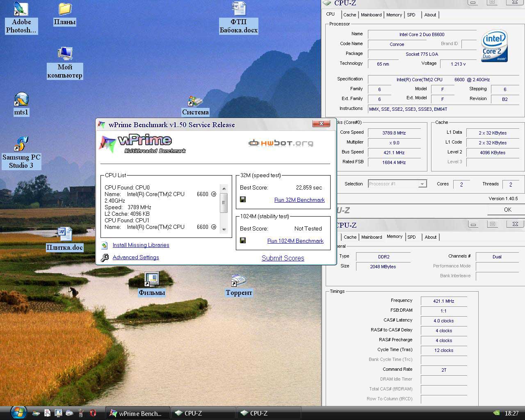Click the Voltage value 1.213 v
The image size is (525, 420).
[458, 64]
